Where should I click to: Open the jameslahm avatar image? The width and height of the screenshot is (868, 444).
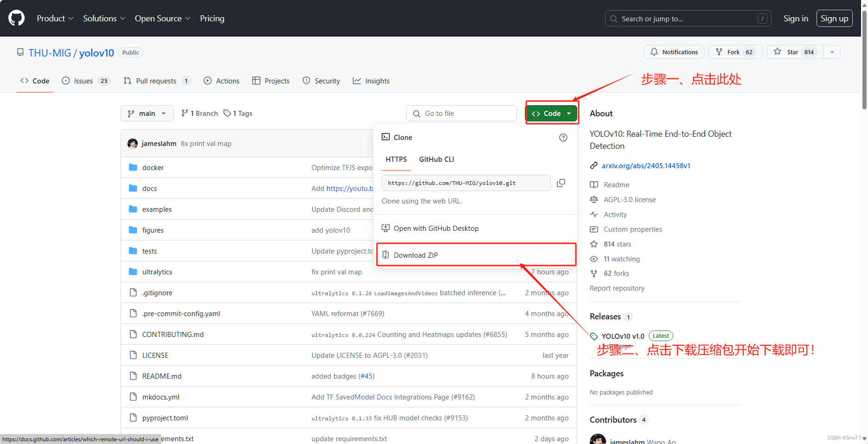(x=133, y=144)
